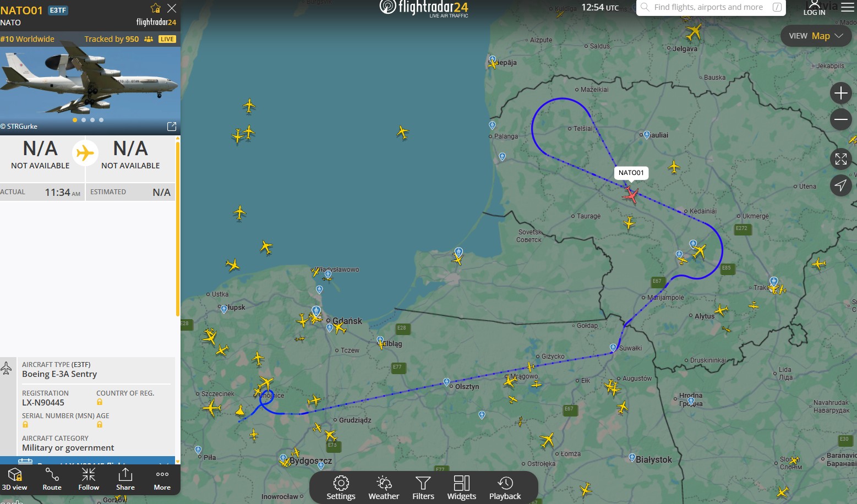The width and height of the screenshot is (857, 504).
Task: Click the 12:54 UTC clock
Action: tap(600, 8)
